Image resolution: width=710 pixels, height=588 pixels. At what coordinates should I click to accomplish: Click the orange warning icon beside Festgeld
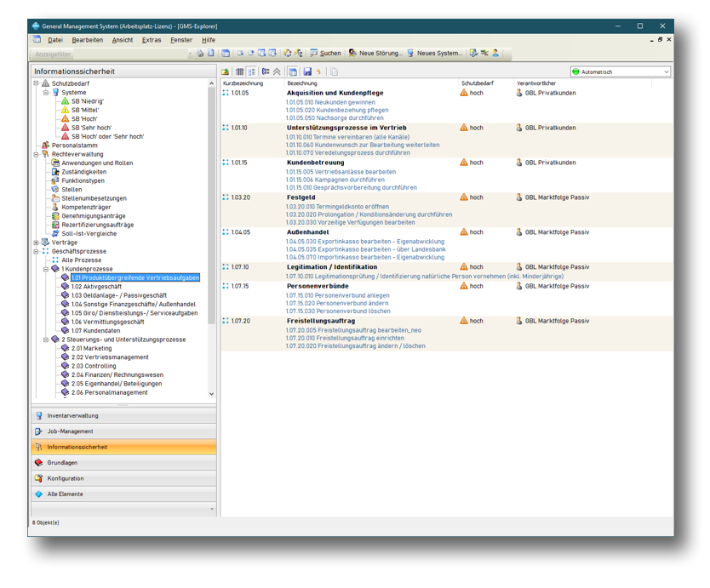[x=464, y=197]
